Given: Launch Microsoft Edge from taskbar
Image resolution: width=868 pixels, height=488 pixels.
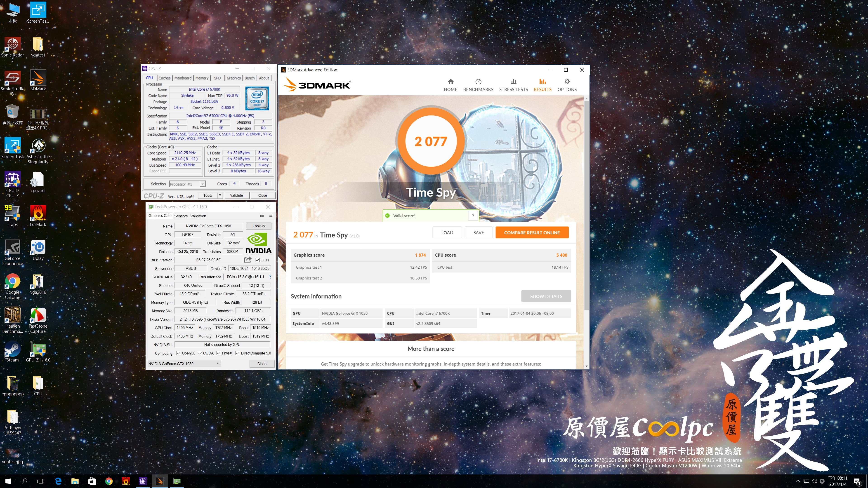Looking at the screenshot, I should point(58,481).
